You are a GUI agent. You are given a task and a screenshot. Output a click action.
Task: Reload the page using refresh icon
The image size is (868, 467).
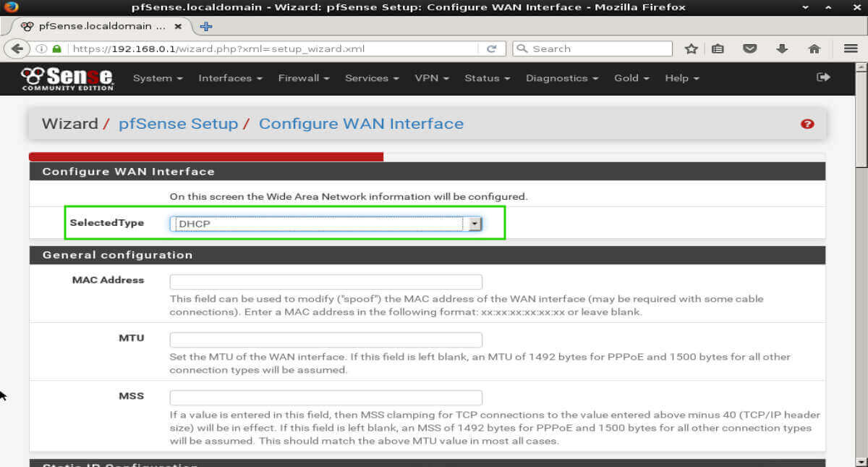[x=491, y=49]
